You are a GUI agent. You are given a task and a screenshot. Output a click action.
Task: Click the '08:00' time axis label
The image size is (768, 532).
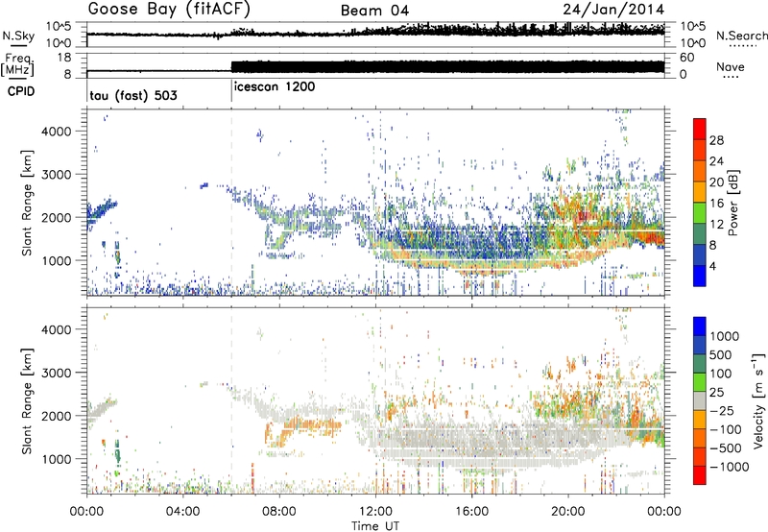[279, 512]
